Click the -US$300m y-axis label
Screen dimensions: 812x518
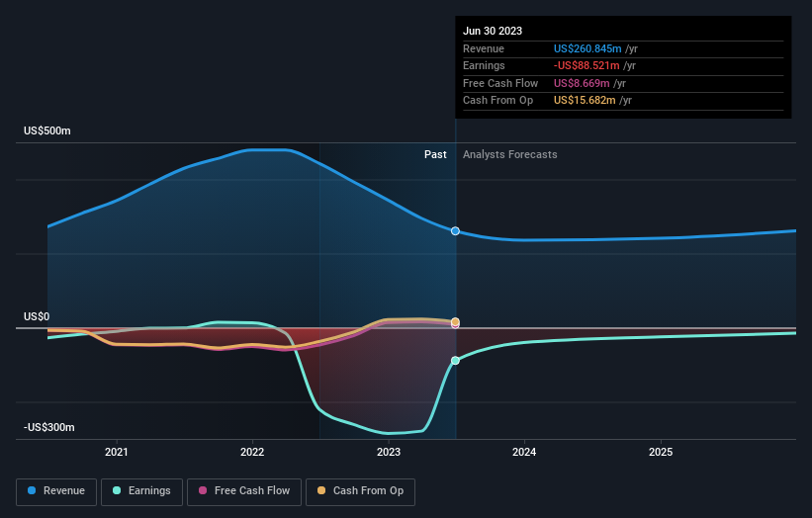(49, 427)
